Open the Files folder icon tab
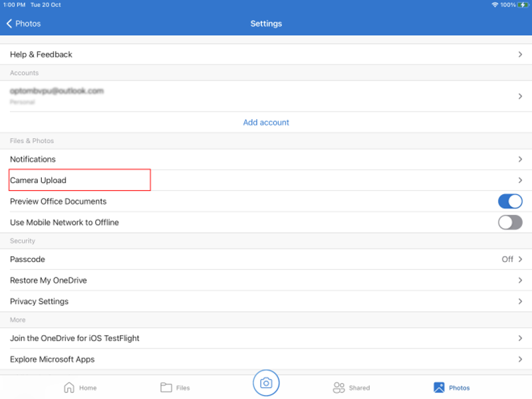The height and width of the screenshot is (399, 532). point(166,388)
